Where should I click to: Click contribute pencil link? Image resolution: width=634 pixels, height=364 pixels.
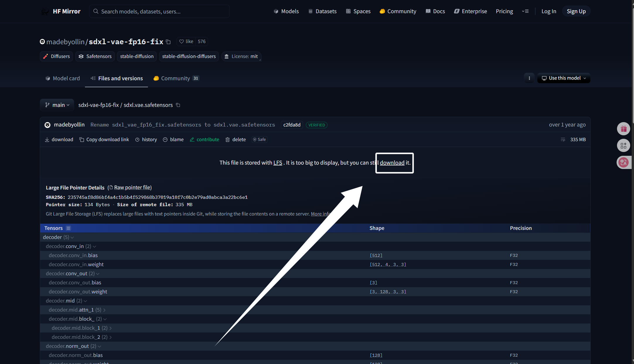click(204, 139)
